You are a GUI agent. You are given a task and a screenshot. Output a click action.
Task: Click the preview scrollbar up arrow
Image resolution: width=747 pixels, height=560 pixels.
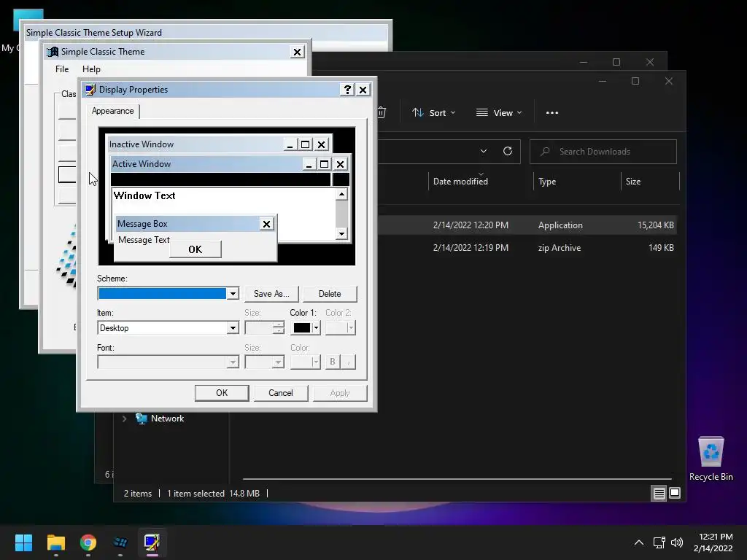341,194
